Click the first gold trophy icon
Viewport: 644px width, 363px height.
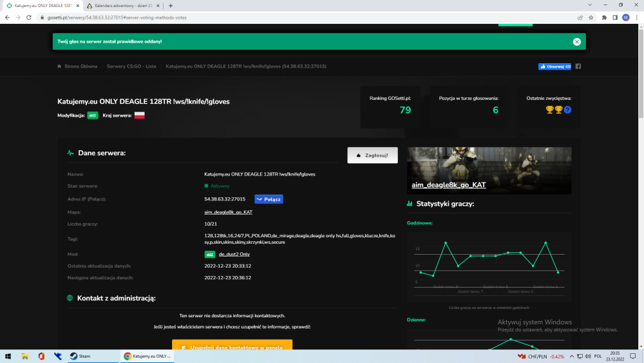point(549,110)
